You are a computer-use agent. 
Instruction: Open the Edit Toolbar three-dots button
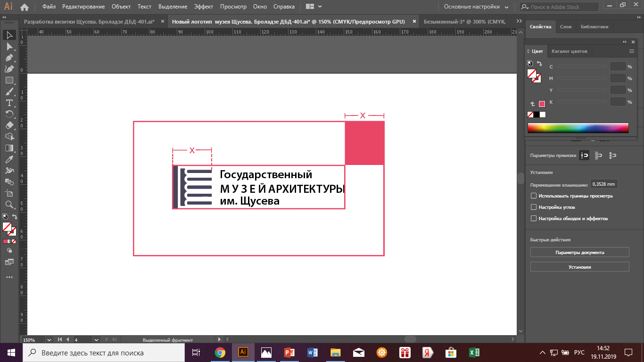(9, 277)
